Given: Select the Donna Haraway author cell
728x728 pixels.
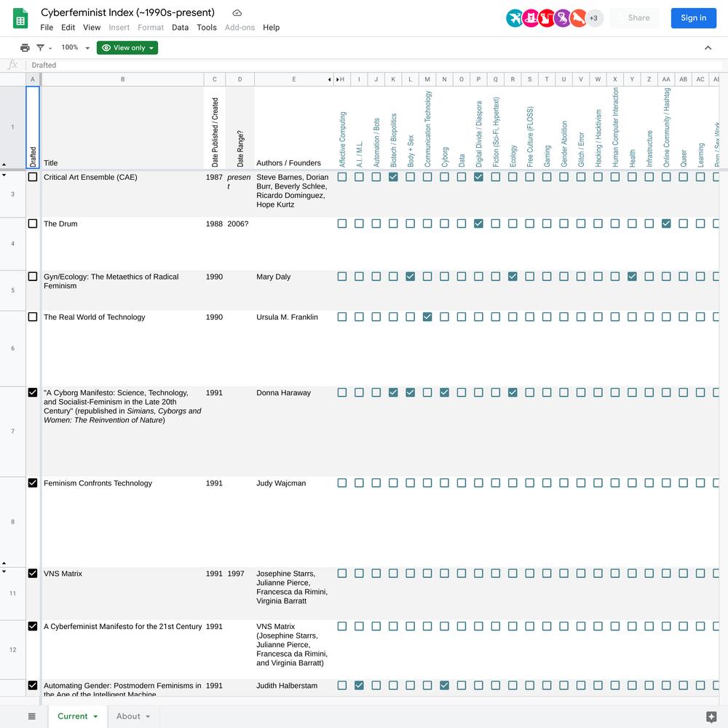Looking at the screenshot, I should (294, 431).
